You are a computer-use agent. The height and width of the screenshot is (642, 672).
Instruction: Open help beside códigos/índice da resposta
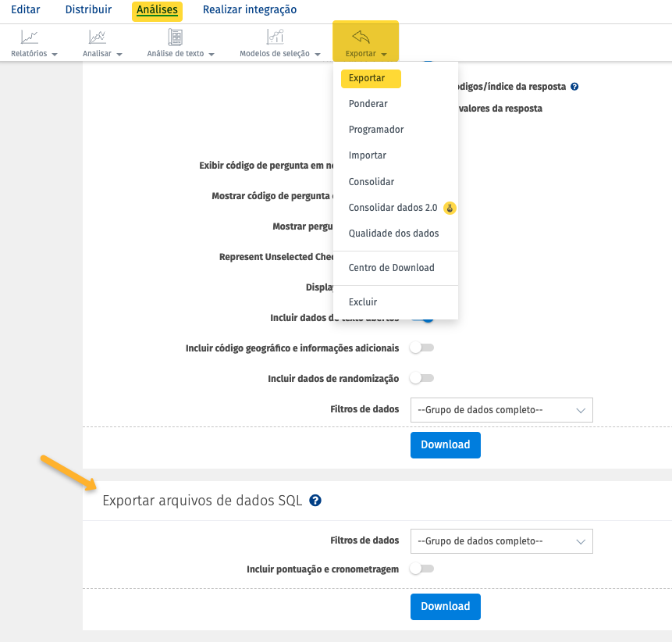coord(575,87)
